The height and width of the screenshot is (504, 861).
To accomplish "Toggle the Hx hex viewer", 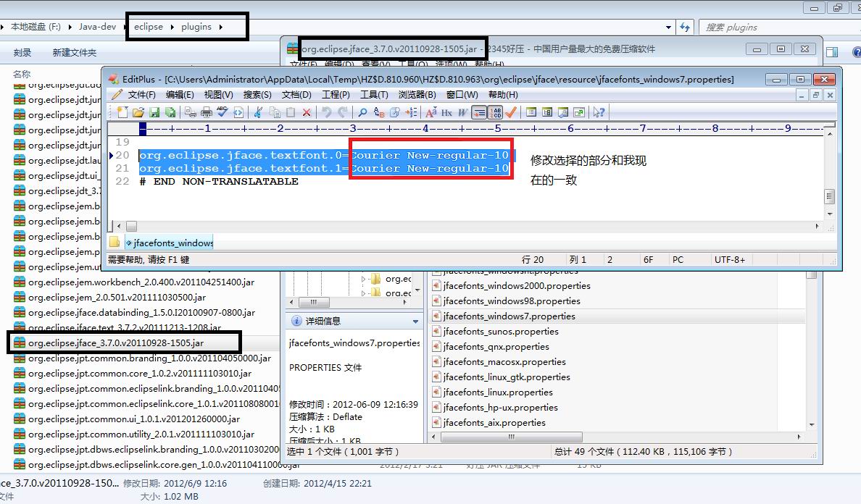I will 446,112.
